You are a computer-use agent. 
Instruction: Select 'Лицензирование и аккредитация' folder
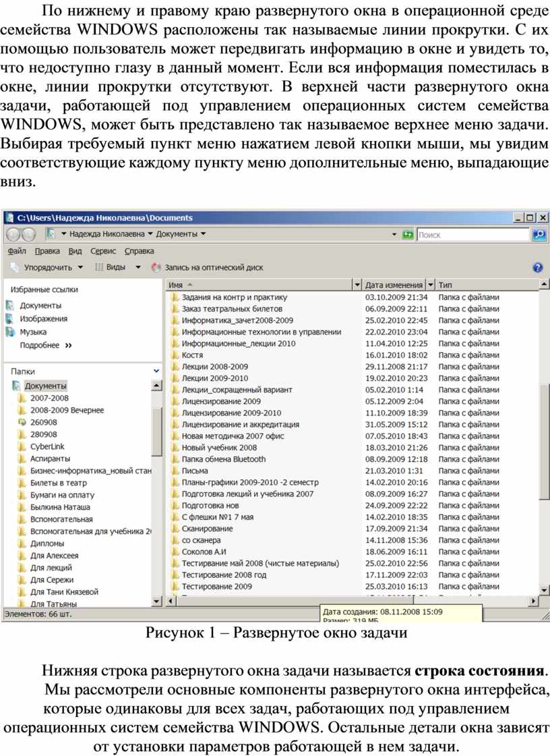240,424
